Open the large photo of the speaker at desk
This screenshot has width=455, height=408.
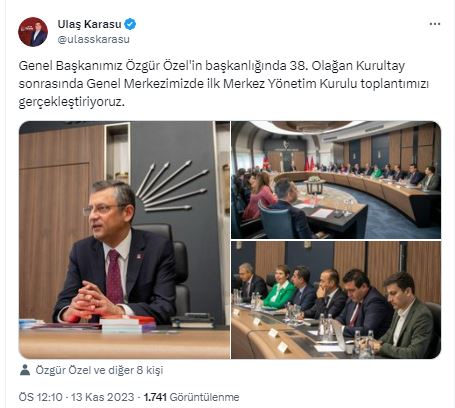(x=124, y=240)
